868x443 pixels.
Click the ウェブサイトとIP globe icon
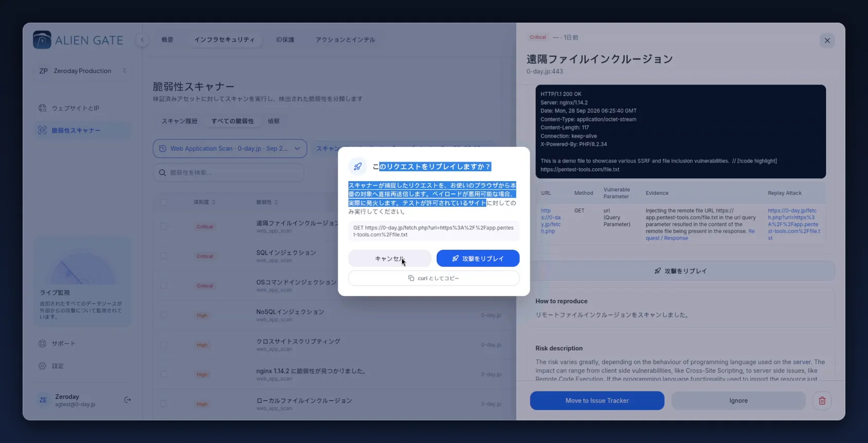coord(42,108)
